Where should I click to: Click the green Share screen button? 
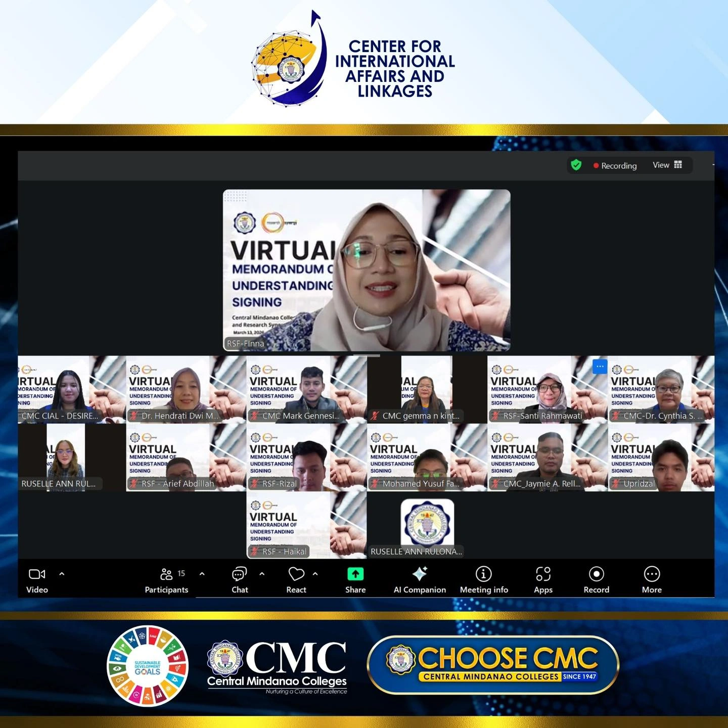click(355, 574)
